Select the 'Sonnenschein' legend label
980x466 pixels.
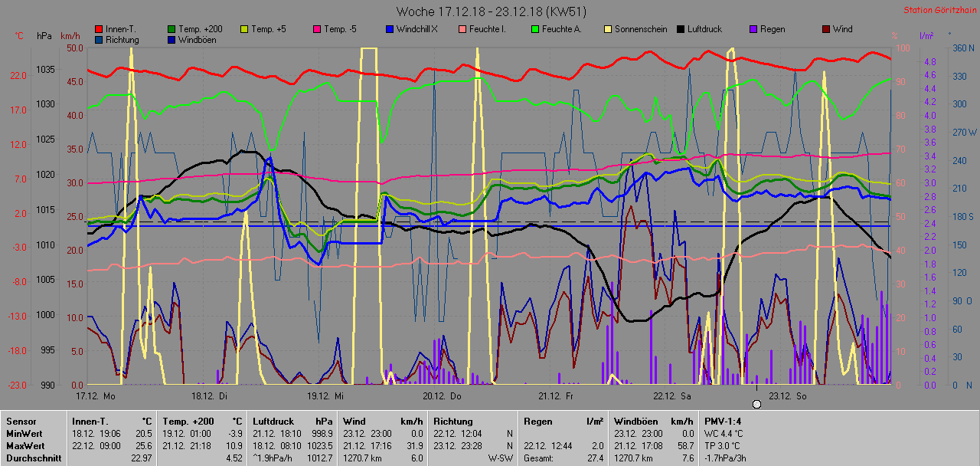pos(639,29)
